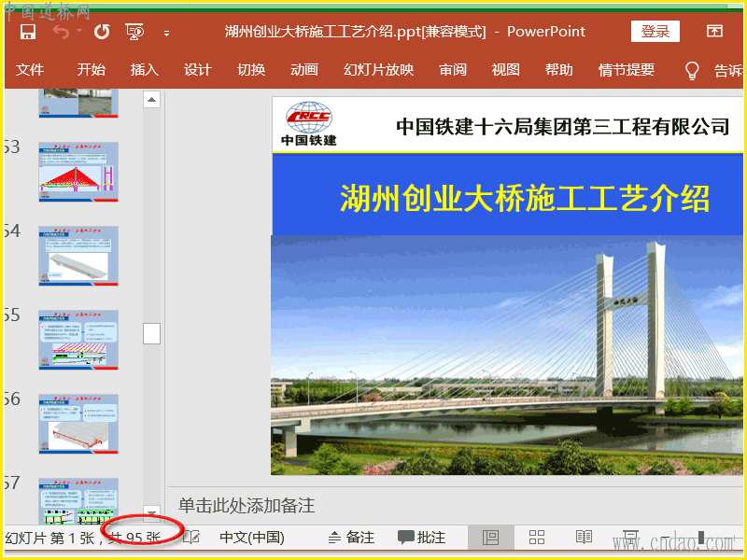The width and height of the screenshot is (747, 560).
Task: Click the slide title 湖州创业大桥施工工艺介绍
Action: (525, 199)
